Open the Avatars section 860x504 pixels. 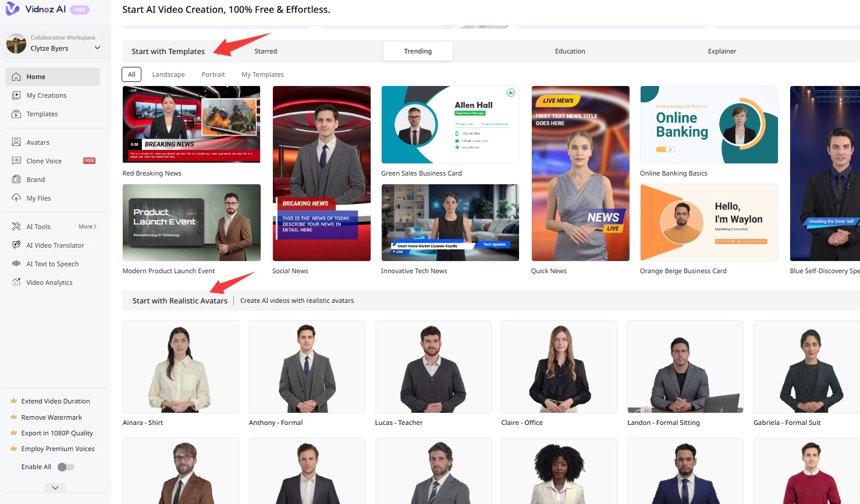coord(37,142)
